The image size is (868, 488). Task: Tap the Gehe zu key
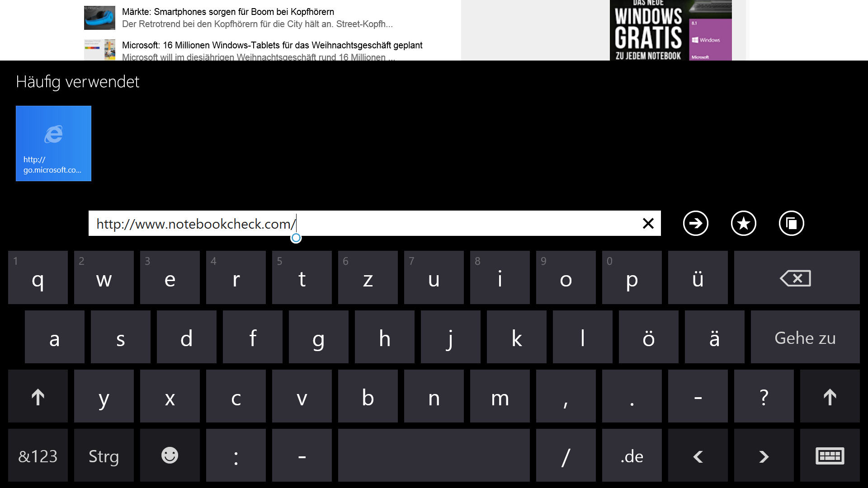805,337
